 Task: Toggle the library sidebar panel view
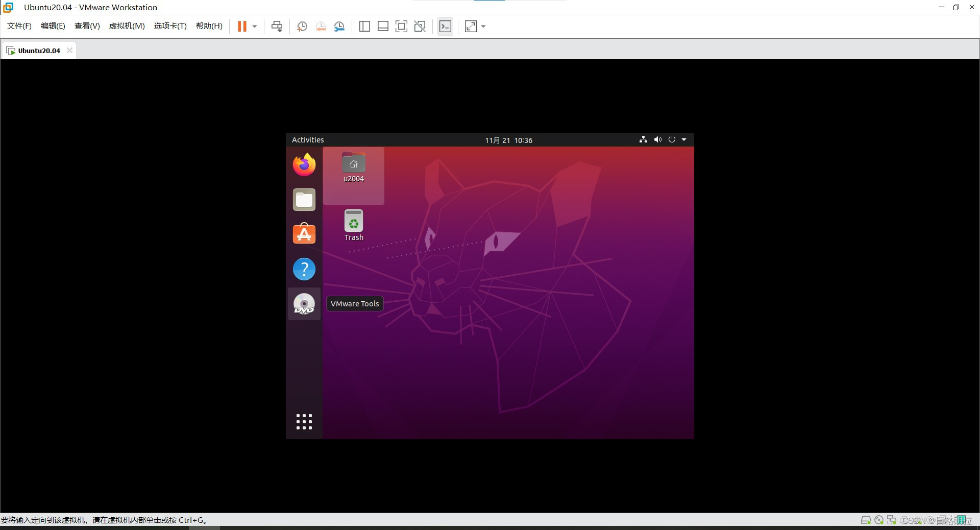(364, 27)
